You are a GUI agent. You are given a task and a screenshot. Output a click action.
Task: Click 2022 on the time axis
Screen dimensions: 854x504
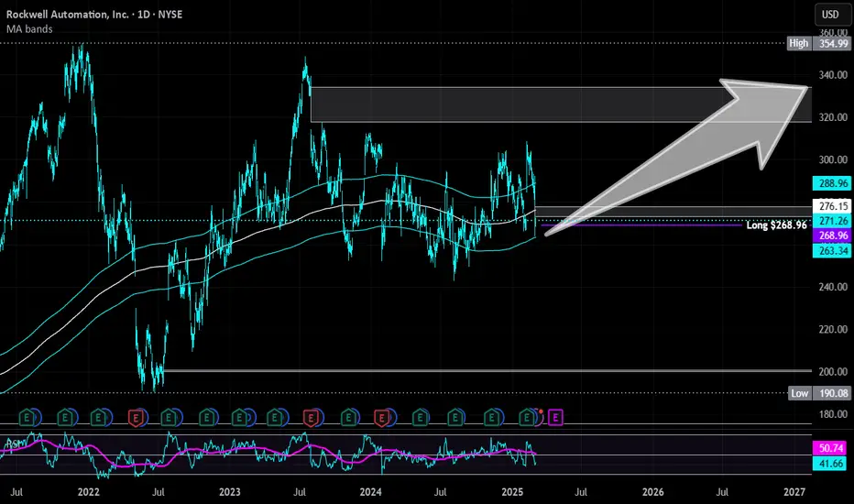point(88,492)
